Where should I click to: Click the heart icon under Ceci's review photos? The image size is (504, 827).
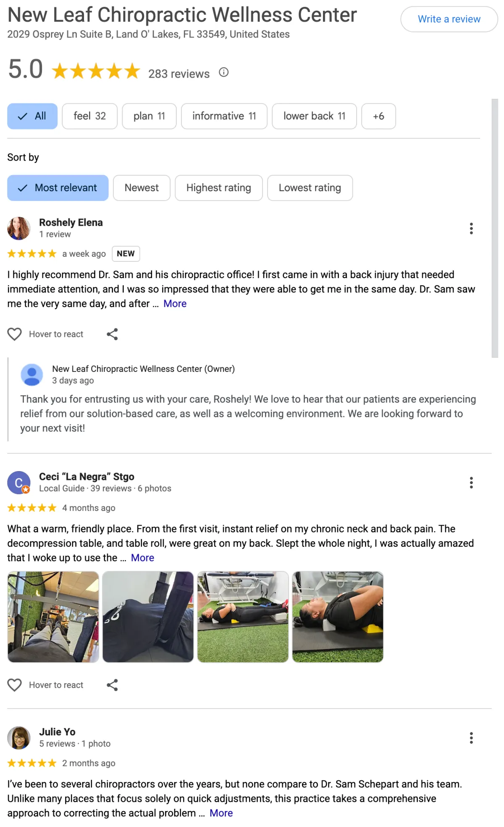[15, 685]
